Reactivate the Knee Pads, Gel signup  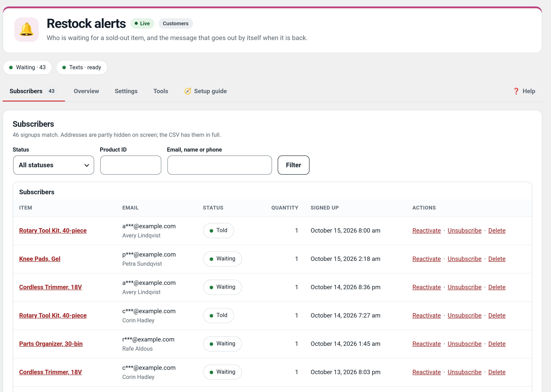click(x=426, y=259)
